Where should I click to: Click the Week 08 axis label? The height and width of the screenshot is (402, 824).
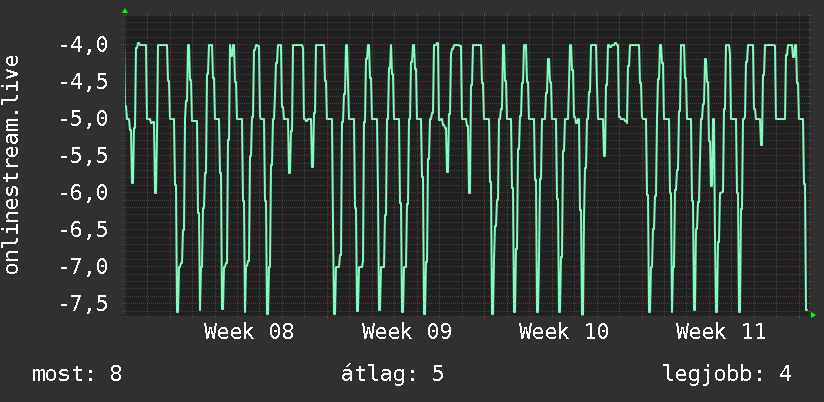(x=249, y=332)
